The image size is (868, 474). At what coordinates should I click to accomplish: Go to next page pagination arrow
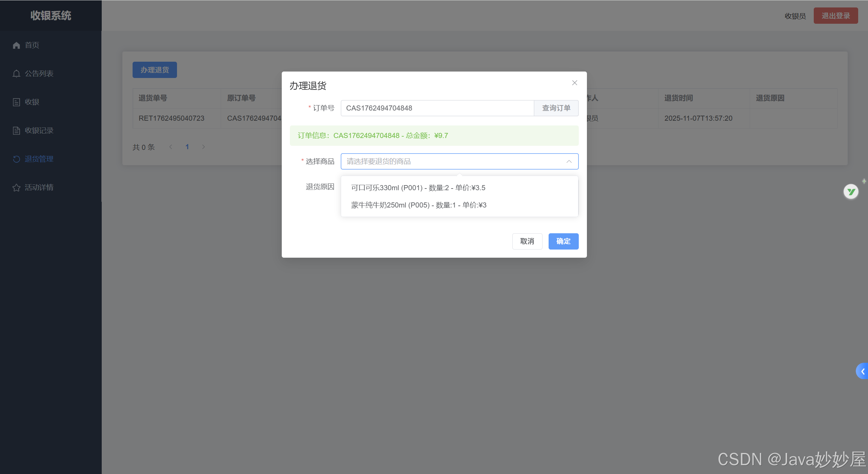coord(203,147)
